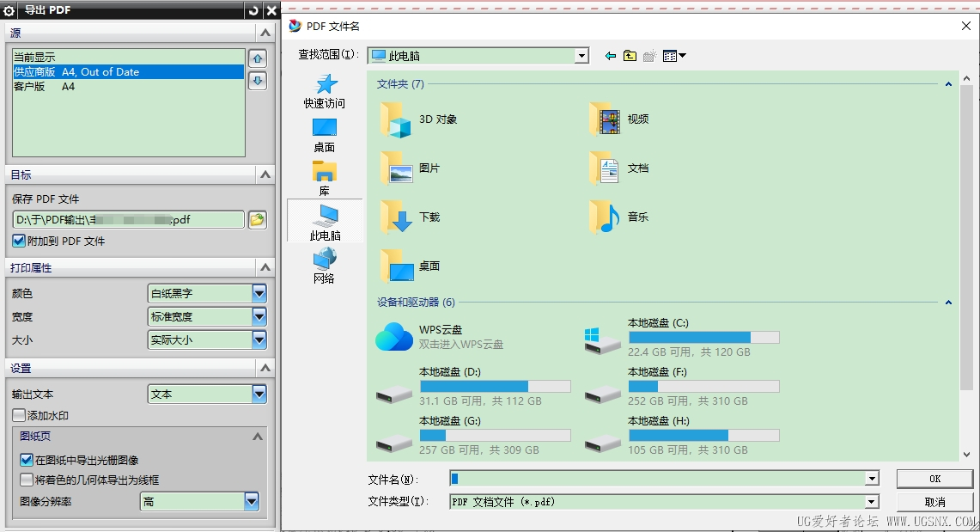
Task: Reset the Export PDF dialog
Action: click(x=253, y=10)
